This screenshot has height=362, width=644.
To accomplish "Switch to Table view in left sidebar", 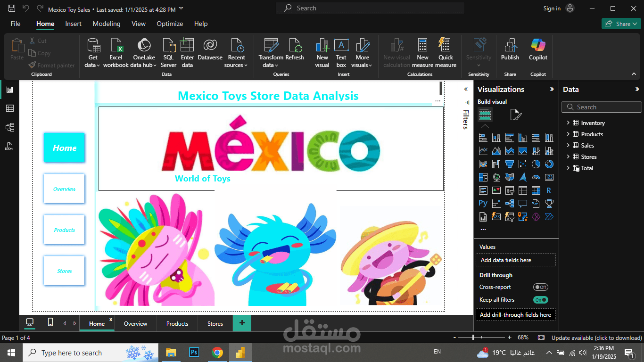I will point(9,108).
